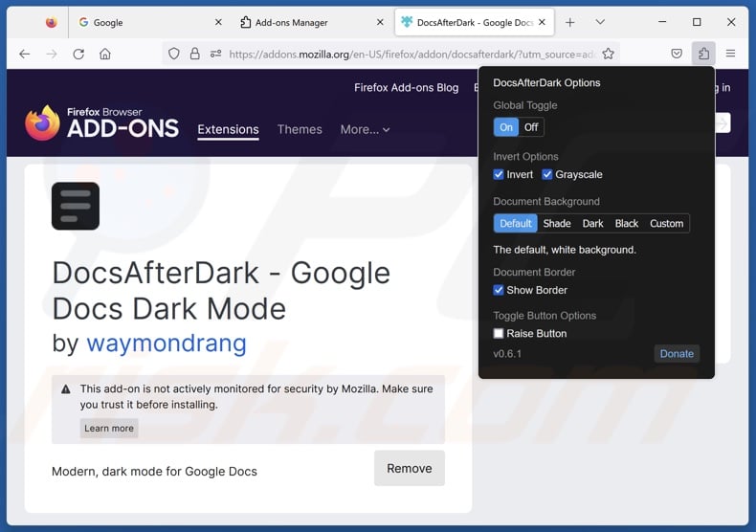Image resolution: width=756 pixels, height=532 pixels.
Task: Click the Firefox Browser ADD-ONS logo
Action: 101,123
